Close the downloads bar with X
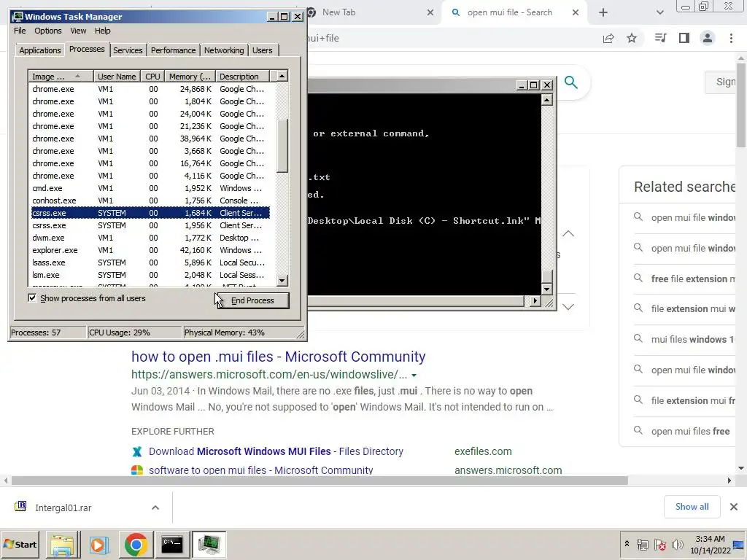Screen dimensions: 747x560 coord(734,507)
